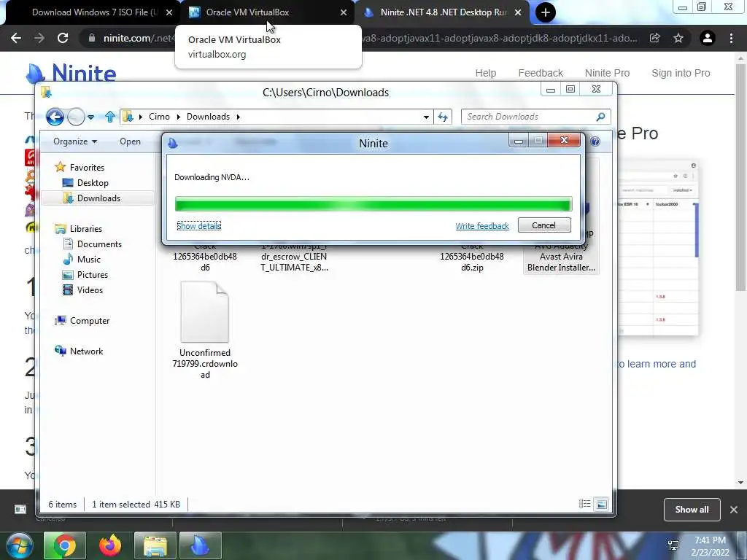Expand arrow after Downloads in breadcrumb
The width and height of the screenshot is (747, 560).
[x=239, y=117]
